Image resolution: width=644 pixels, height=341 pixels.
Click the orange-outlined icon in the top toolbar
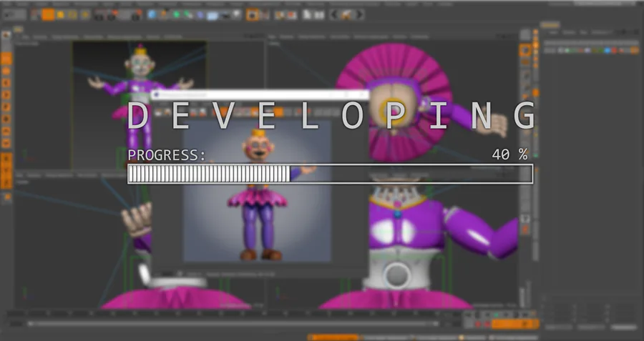point(253,15)
